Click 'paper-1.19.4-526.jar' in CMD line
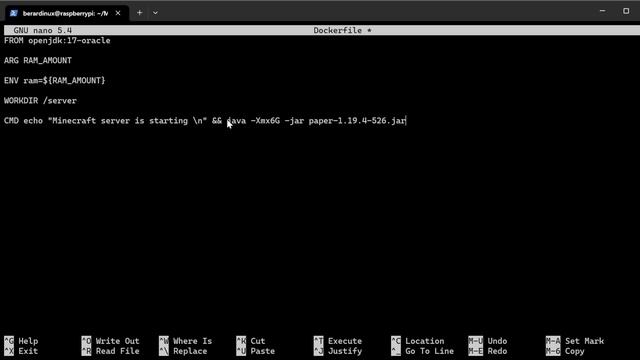This screenshot has height=360, width=640. point(357,121)
